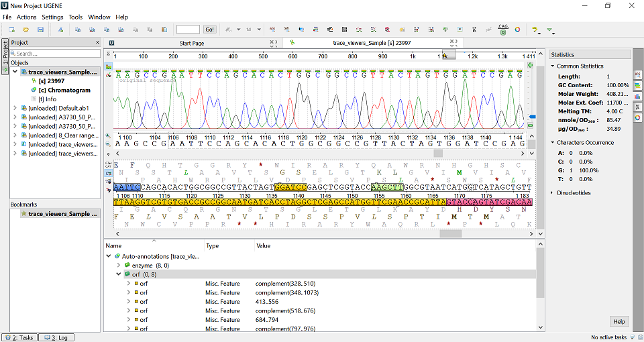Toggle complement translation frames icon
Screen dimensions: 644x342
(x=109, y=190)
